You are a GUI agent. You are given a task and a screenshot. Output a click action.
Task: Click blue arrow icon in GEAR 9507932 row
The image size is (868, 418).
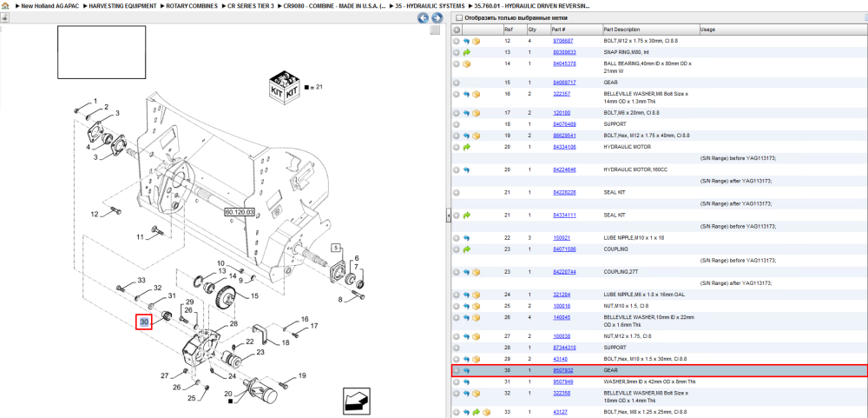[x=466, y=370]
